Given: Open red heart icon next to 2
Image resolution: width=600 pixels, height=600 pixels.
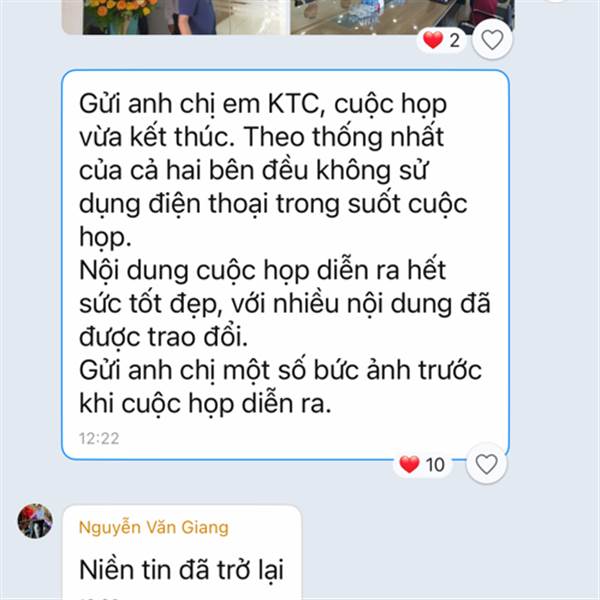Looking at the screenshot, I should click(433, 40).
